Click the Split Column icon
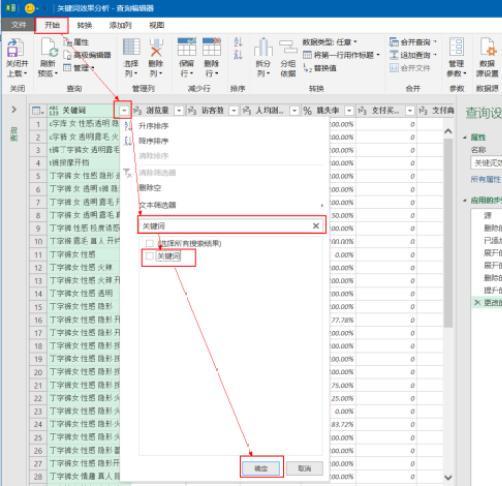Screen dimensions: 502x486 pyautogui.click(x=263, y=48)
